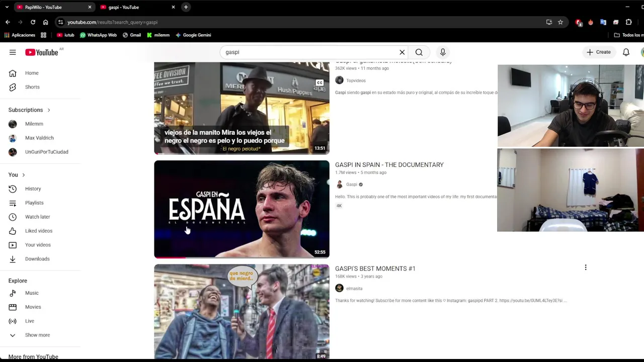Open the YouTube hamburger guide menu
The image size is (644, 362).
click(x=13, y=52)
